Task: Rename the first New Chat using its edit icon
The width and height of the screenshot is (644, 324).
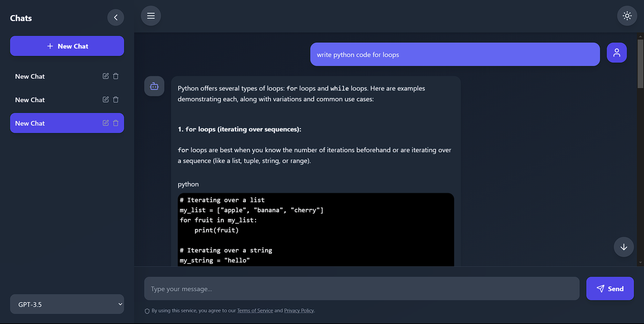Action: tap(105, 76)
